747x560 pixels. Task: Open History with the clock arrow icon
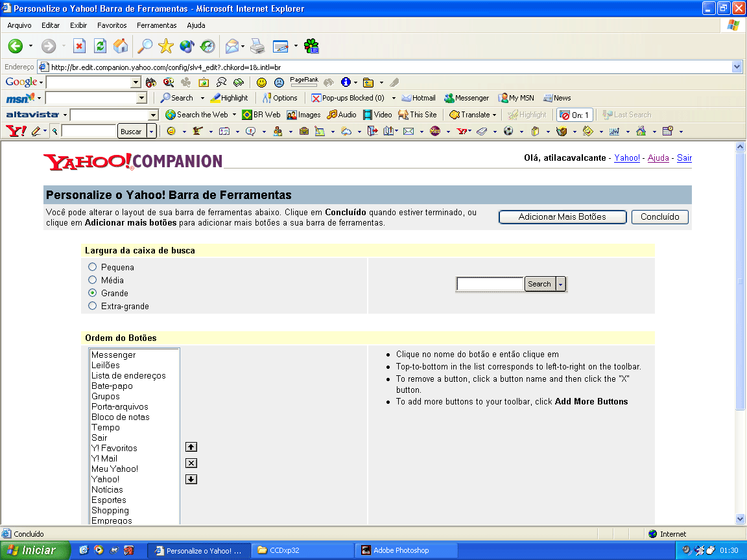click(x=207, y=46)
